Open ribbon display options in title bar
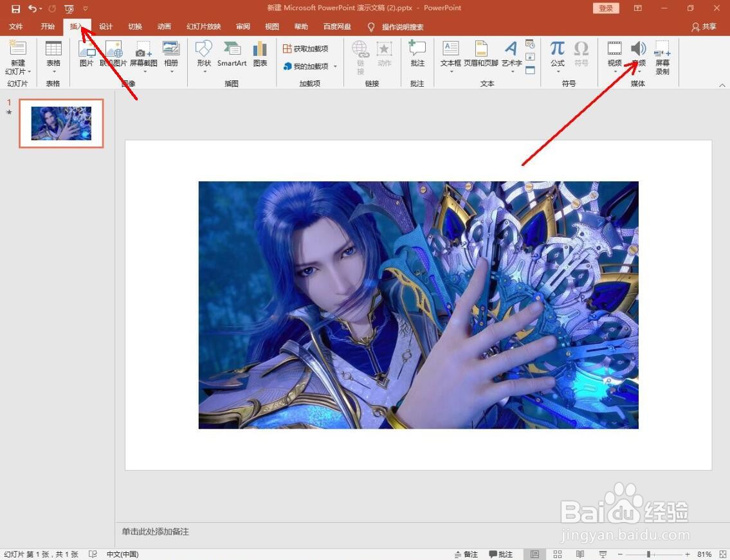Image resolution: width=730 pixels, height=560 pixels. click(x=638, y=8)
